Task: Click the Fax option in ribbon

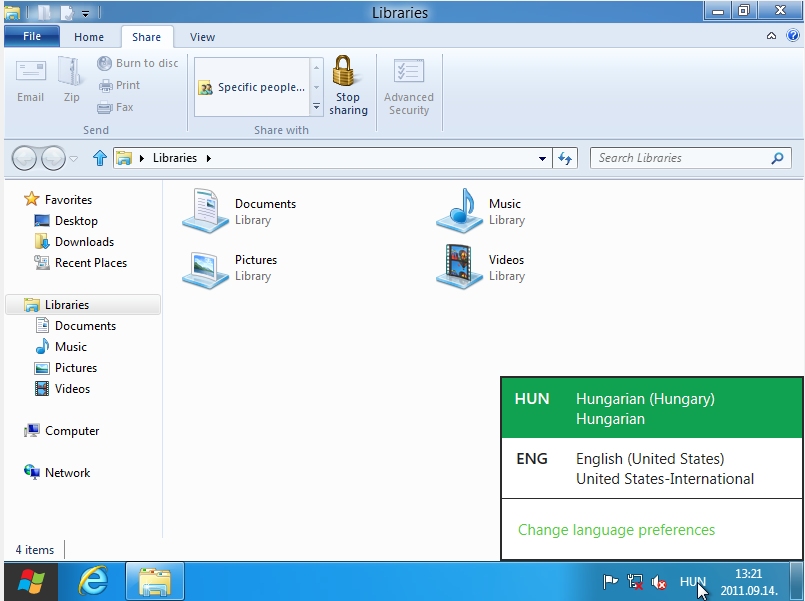Action: click(115, 107)
